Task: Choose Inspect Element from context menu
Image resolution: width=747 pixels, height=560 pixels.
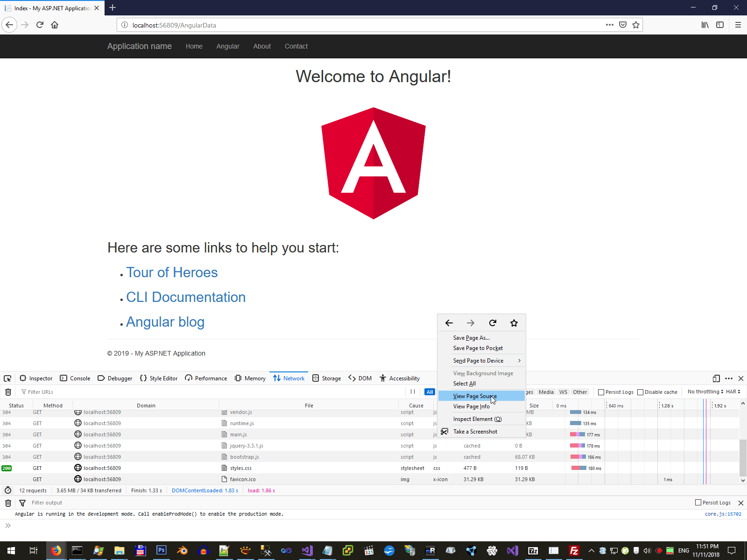Action: click(x=481, y=419)
